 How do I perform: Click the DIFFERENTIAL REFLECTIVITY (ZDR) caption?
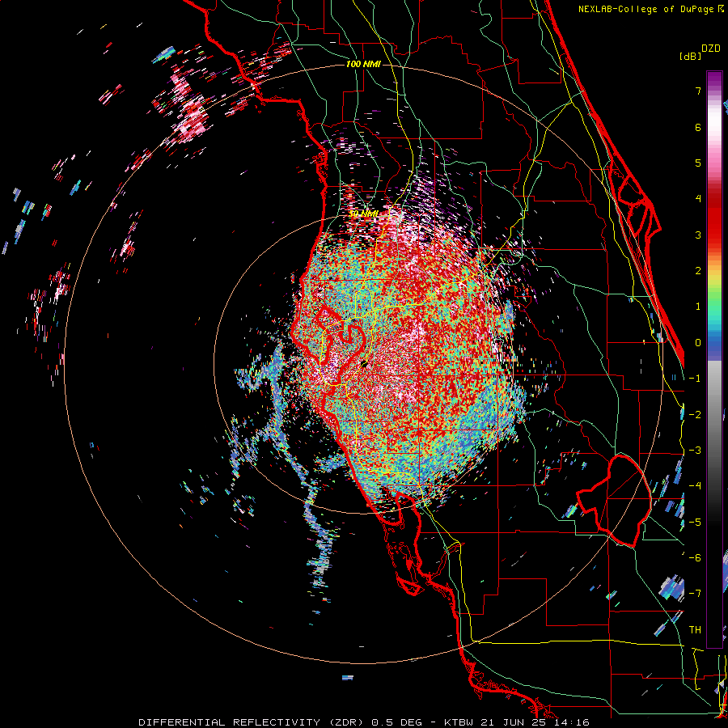tap(252, 722)
